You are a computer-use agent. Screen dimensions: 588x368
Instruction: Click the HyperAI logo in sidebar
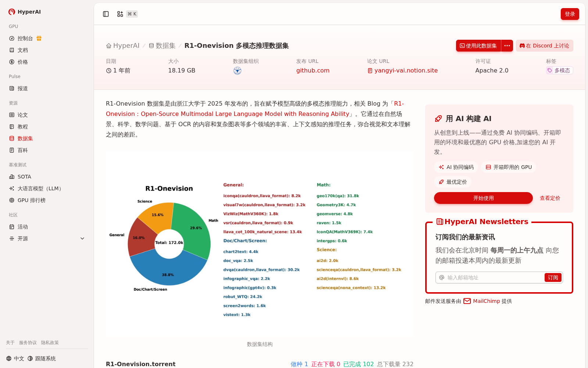(25, 12)
